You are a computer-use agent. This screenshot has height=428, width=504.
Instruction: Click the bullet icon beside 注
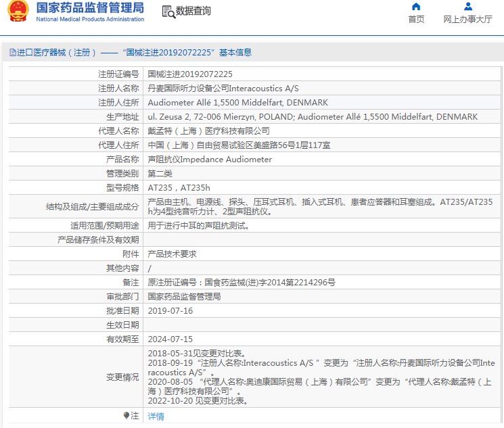[126, 416]
